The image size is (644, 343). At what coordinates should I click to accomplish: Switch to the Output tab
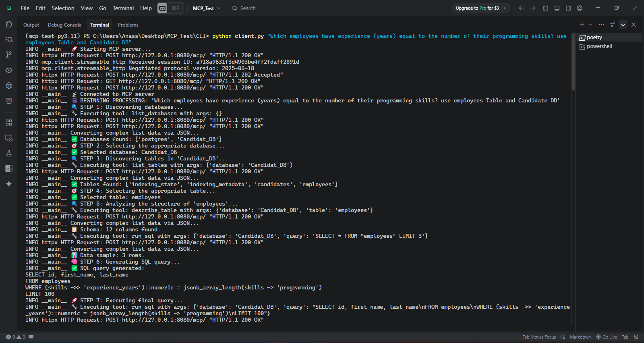point(31,25)
